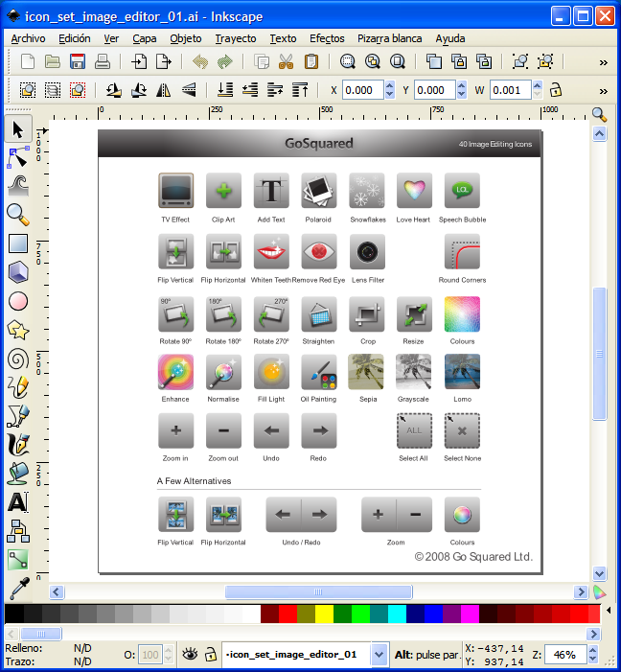Click the X position input field
621x672 pixels.
coord(363,90)
